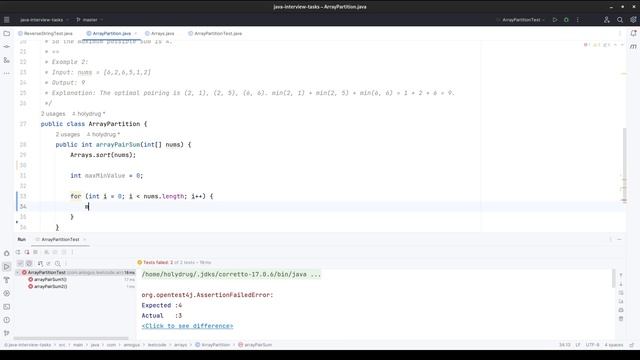Close the ArrayPartitionTest run tab
Viewport: 640px width, 360px height.
click(x=84, y=240)
